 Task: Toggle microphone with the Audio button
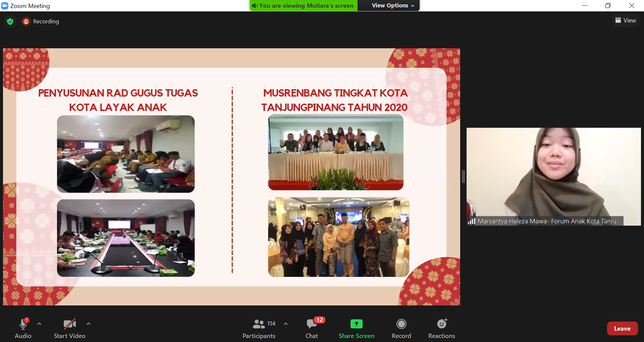point(23,328)
